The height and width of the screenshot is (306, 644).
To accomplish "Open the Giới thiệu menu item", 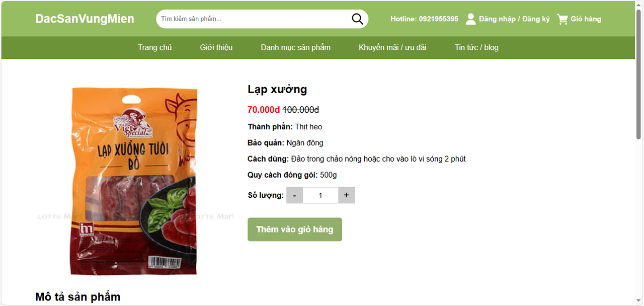I will click(x=216, y=47).
